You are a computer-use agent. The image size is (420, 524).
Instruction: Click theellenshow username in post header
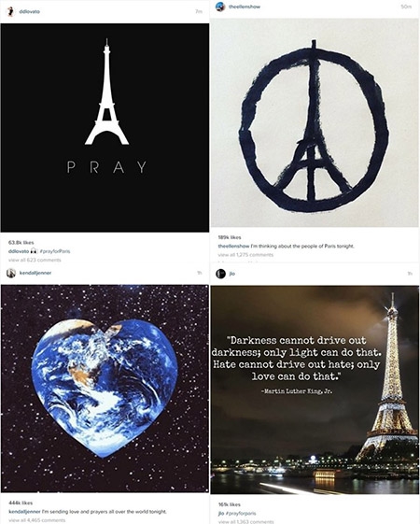(x=245, y=7)
